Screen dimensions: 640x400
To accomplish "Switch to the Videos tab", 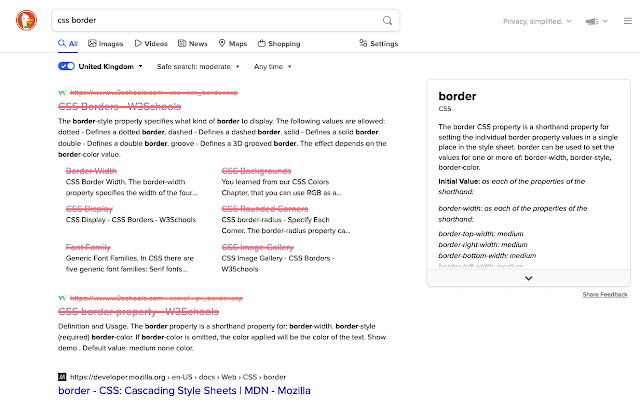I will click(151, 43).
